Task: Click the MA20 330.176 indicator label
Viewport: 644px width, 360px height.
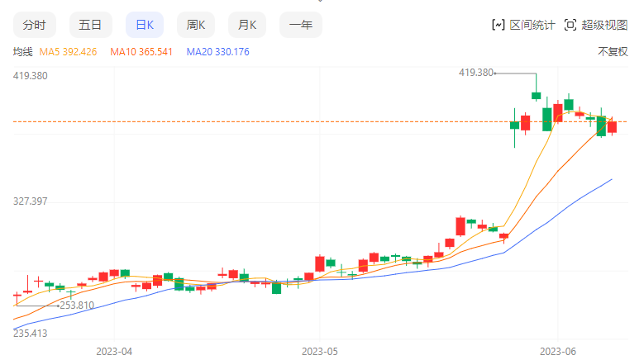Action: [x=217, y=52]
